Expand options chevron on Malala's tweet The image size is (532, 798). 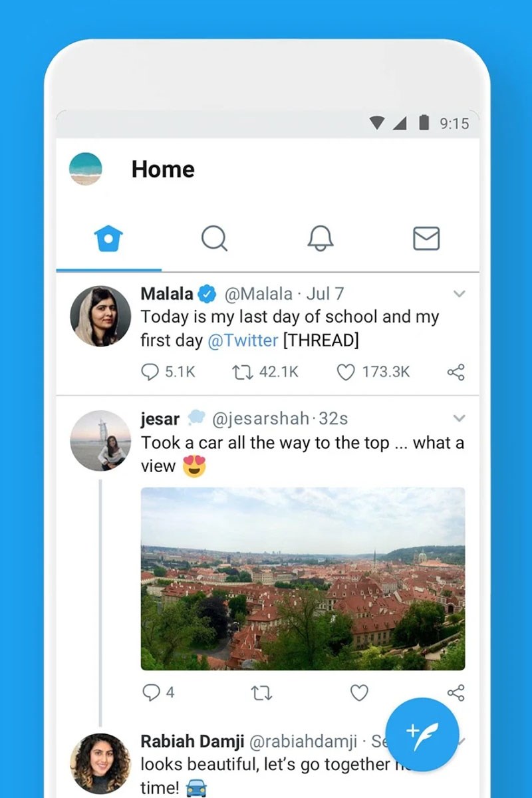459,293
